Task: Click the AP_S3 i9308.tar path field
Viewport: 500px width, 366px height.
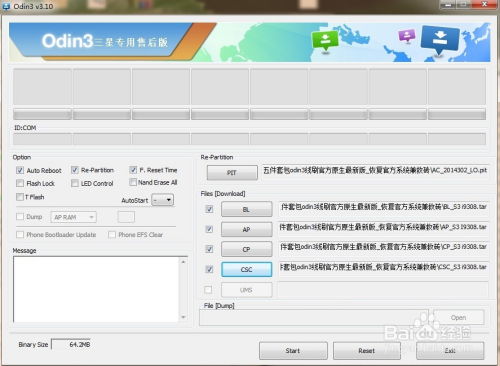Action: (384, 228)
